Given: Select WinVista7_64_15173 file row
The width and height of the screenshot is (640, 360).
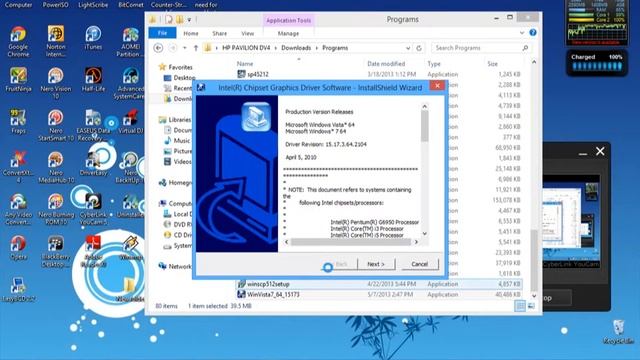Looking at the screenshot, I should [x=379, y=294].
